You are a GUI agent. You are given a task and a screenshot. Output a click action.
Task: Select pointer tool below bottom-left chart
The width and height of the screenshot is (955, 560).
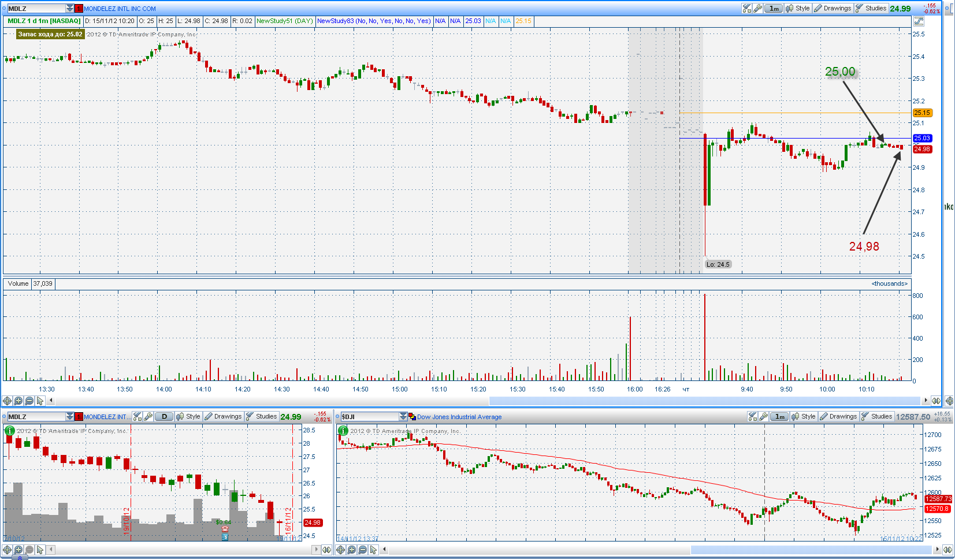pyautogui.click(x=40, y=550)
